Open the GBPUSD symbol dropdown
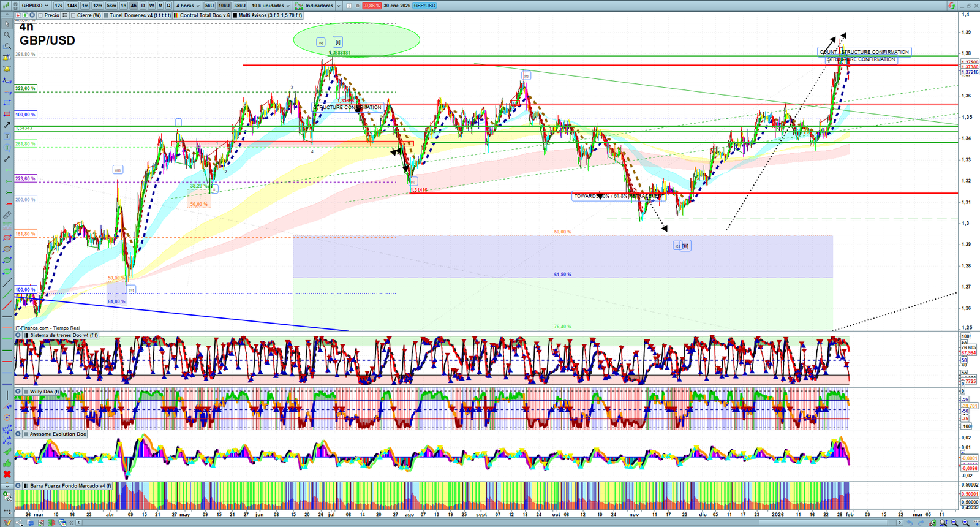 [34, 6]
